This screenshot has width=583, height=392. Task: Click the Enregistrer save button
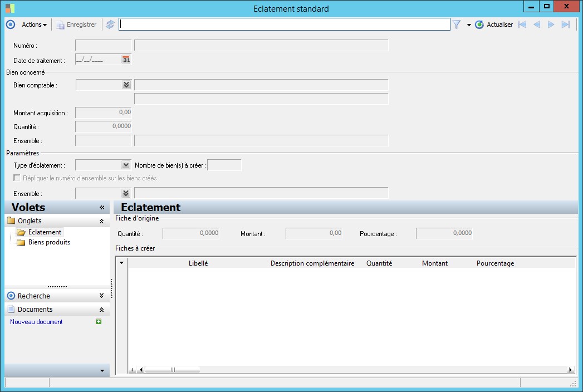coord(76,24)
